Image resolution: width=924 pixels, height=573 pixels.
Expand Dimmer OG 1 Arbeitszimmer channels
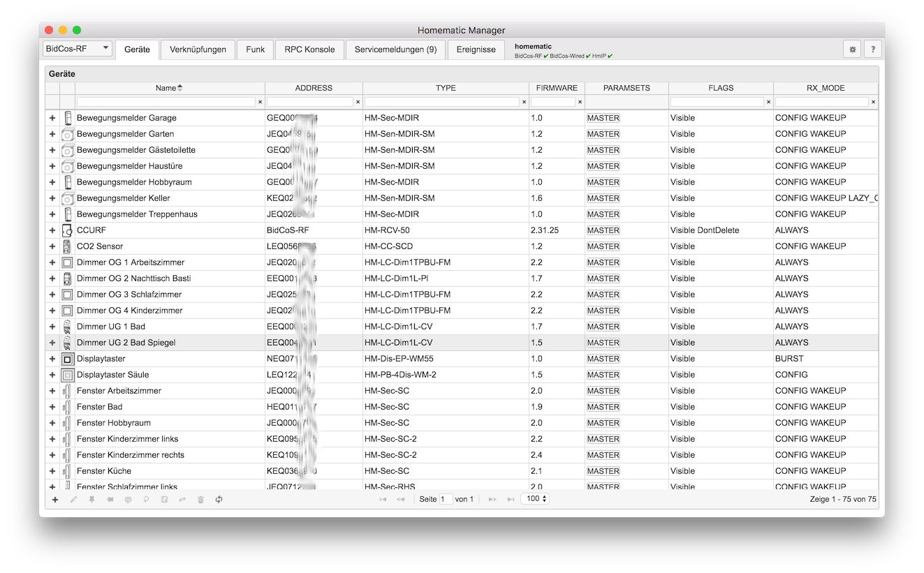52,262
